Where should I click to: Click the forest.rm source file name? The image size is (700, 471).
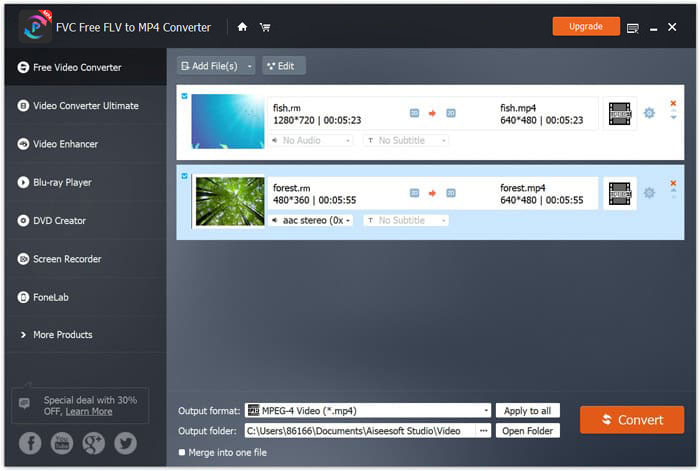pyautogui.click(x=292, y=188)
